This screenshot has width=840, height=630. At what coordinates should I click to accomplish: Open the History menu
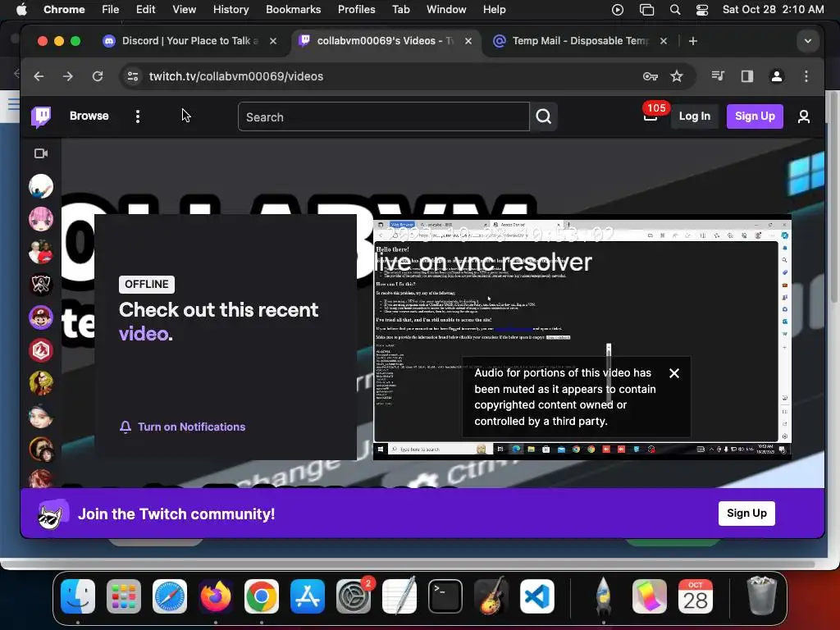point(231,9)
